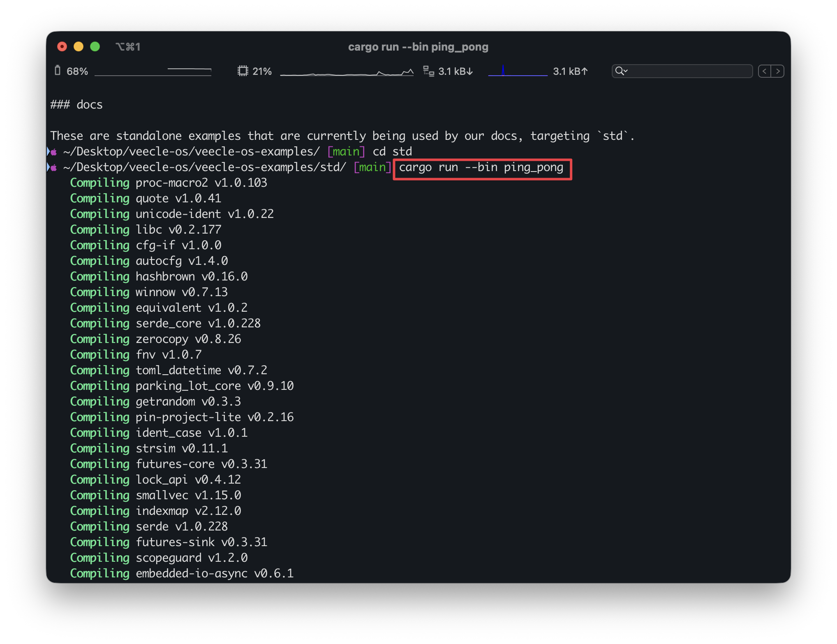The image size is (837, 644).
Task: Click the ⌥⌘1 window shortcut label
Action: [128, 47]
